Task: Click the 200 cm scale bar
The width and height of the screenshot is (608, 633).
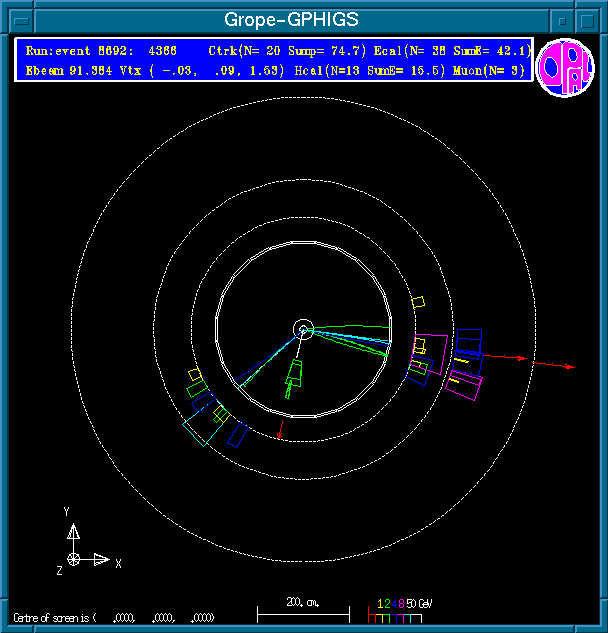Action: (303, 610)
